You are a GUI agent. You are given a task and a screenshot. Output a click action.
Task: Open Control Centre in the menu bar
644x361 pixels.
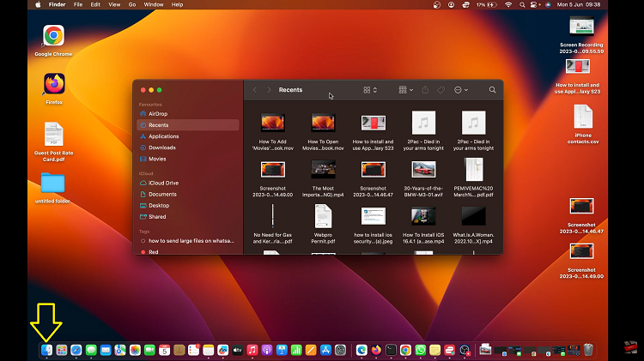pos(534,4)
